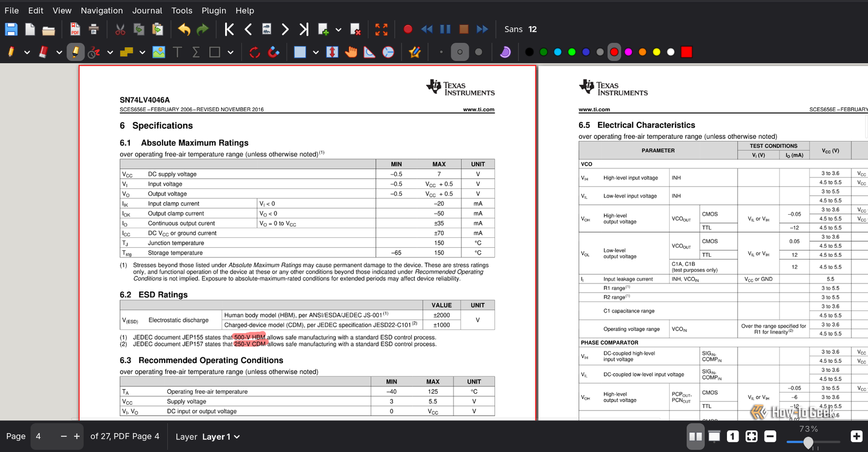Open the Edit menu
The image size is (868, 452).
pyautogui.click(x=36, y=11)
